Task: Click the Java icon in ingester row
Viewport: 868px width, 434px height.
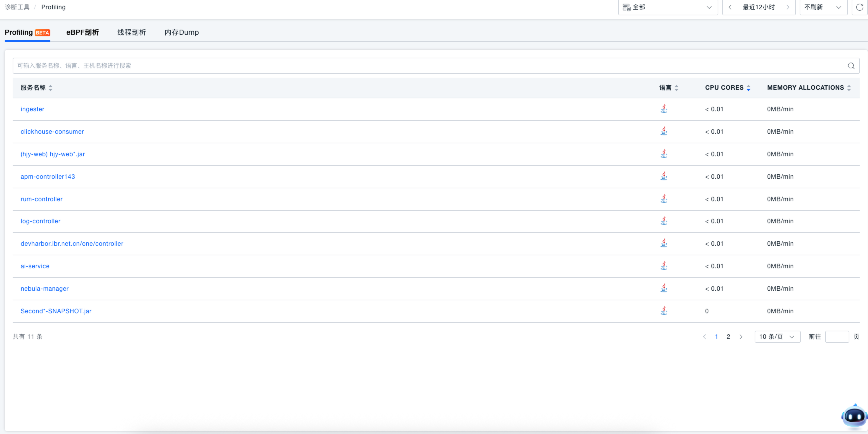Action: [664, 109]
